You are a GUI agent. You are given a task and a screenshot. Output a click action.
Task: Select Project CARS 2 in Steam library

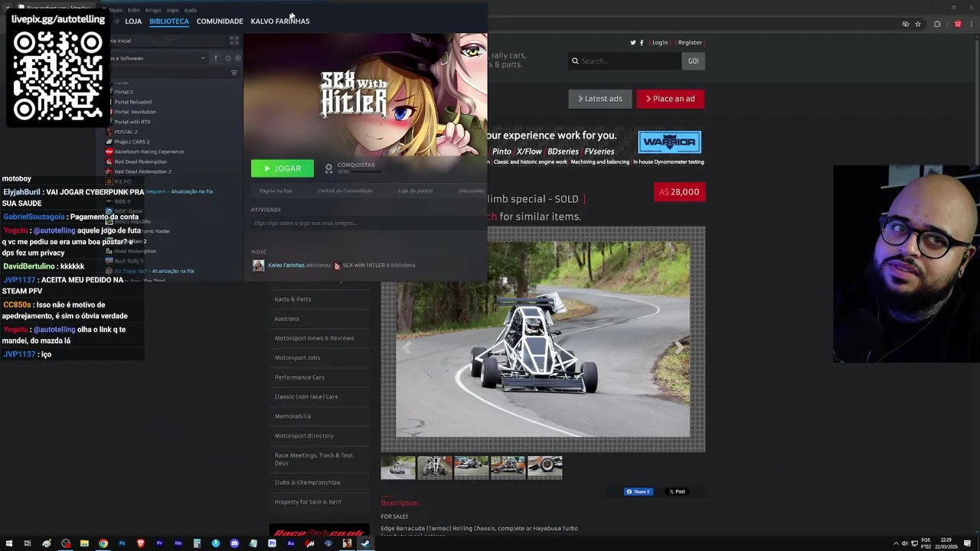pyautogui.click(x=132, y=142)
